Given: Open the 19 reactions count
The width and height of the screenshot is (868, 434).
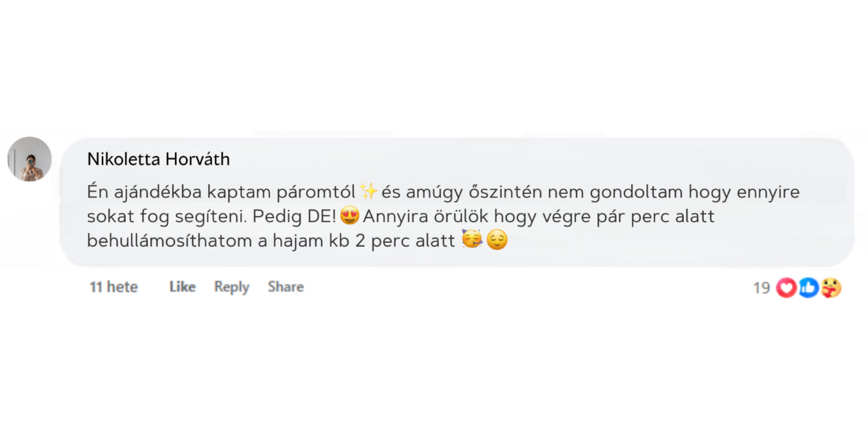Looking at the screenshot, I should pos(761,287).
